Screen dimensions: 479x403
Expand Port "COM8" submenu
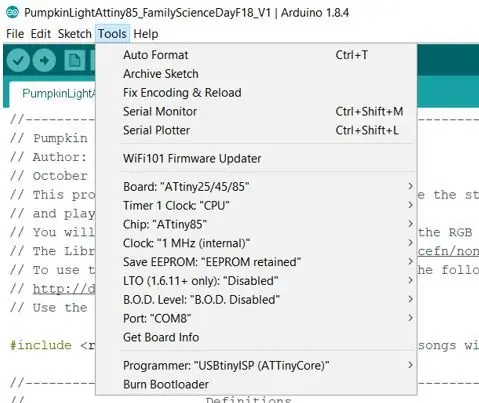pos(256,319)
